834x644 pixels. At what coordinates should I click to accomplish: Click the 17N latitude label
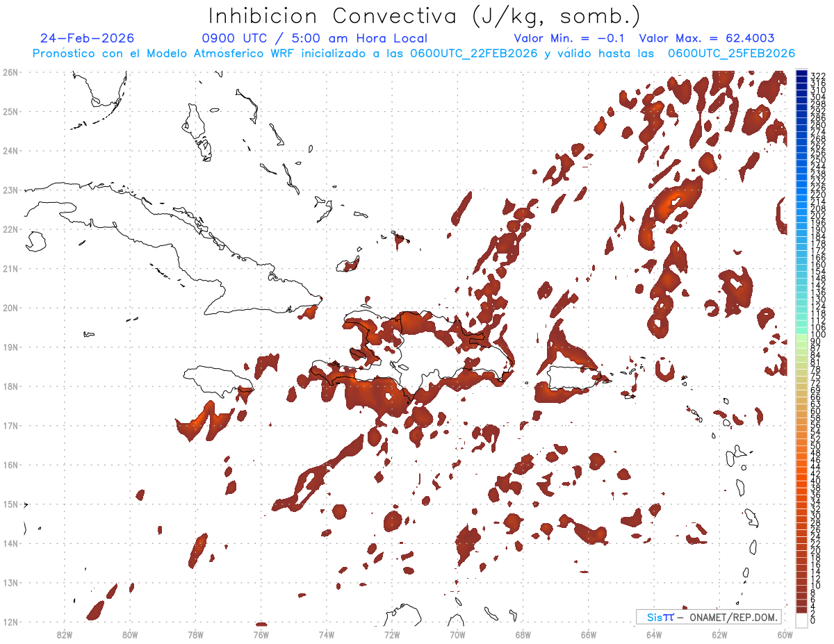[x=10, y=425]
